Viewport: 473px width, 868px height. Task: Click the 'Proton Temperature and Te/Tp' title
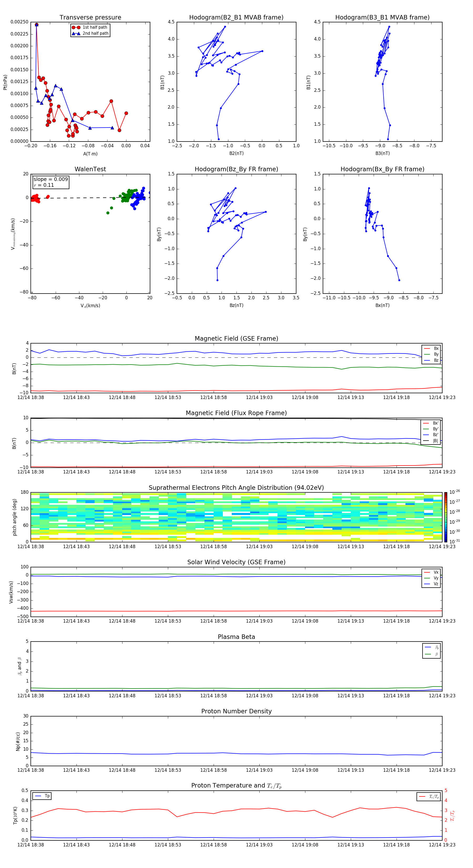[236, 786]
